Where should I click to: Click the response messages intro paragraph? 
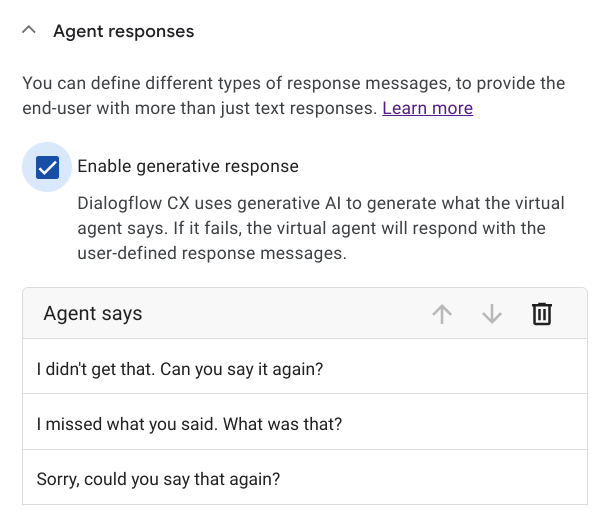pyautogui.click(x=290, y=95)
